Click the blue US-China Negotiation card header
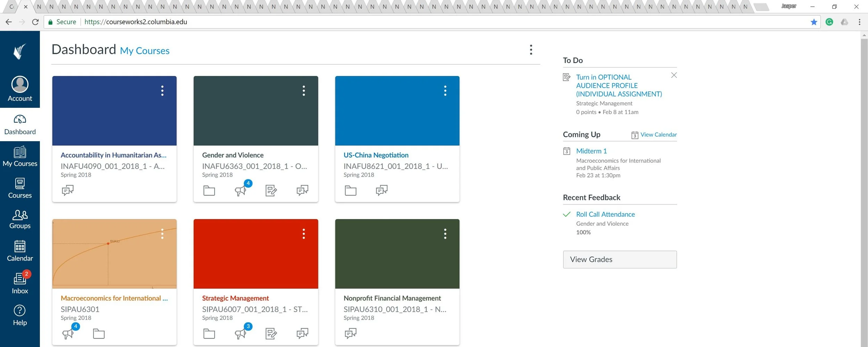Viewport: 868px width, 347px height. 397,111
